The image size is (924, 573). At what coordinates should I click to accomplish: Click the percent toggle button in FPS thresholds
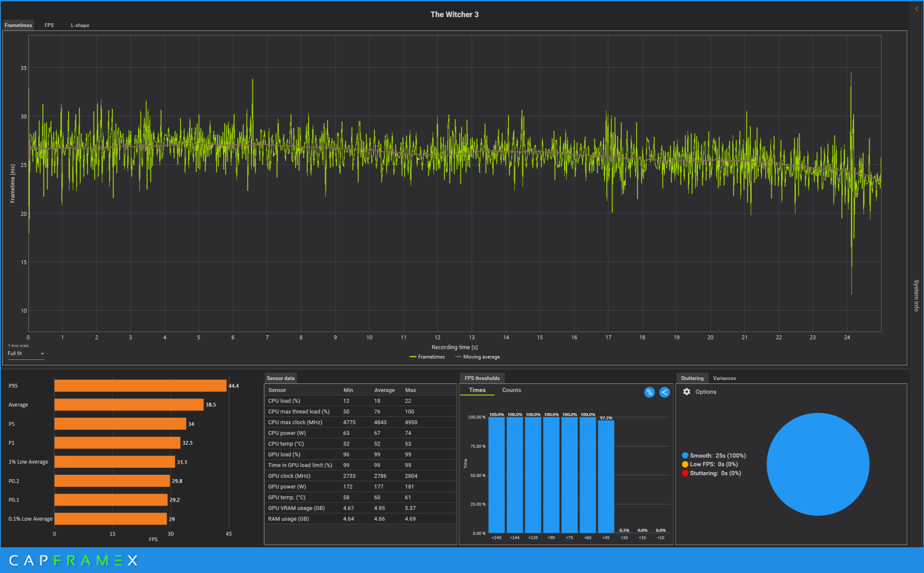649,392
